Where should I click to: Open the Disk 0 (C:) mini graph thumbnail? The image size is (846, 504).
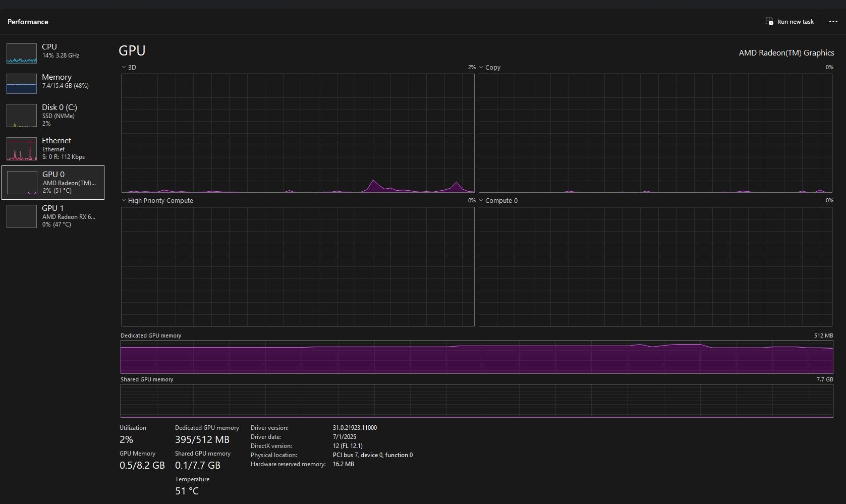click(x=22, y=116)
